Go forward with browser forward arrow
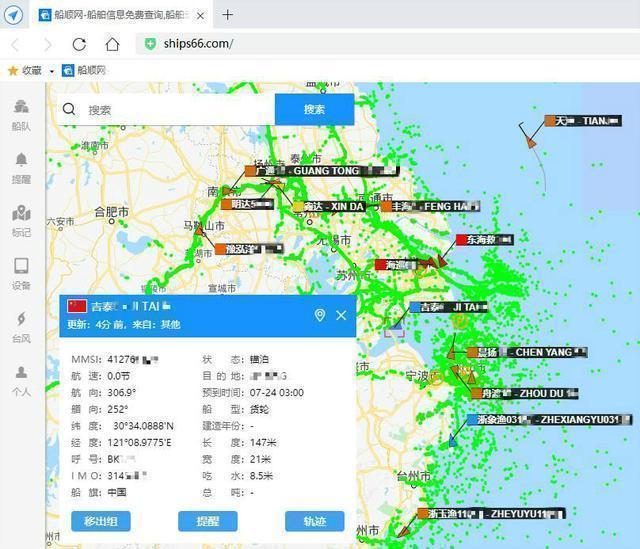 pyautogui.click(x=48, y=44)
